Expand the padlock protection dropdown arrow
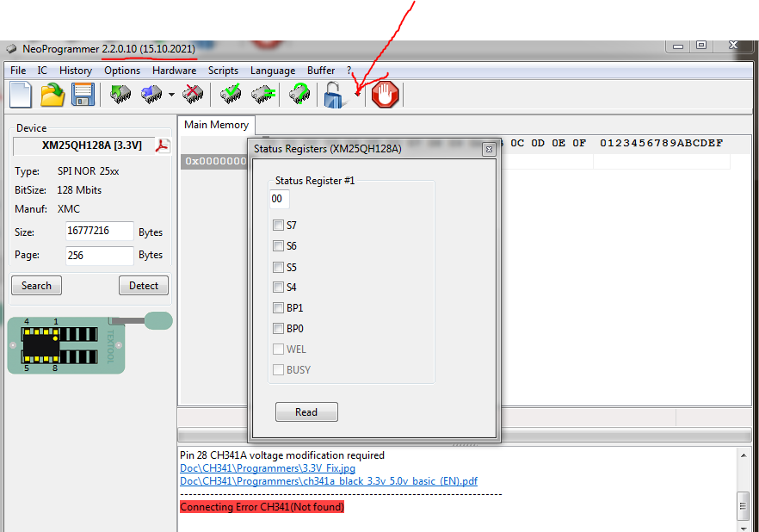The height and width of the screenshot is (532, 759). [x=358, y=95]
